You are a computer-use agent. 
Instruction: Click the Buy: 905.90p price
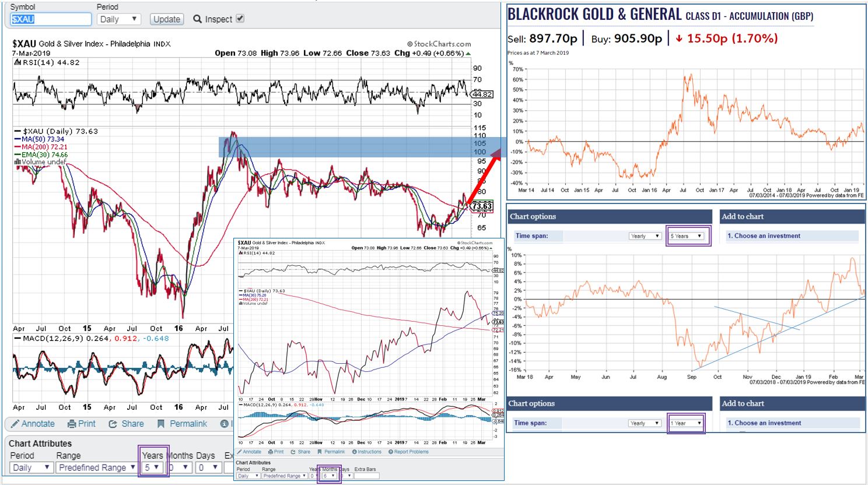click(626, 39)
